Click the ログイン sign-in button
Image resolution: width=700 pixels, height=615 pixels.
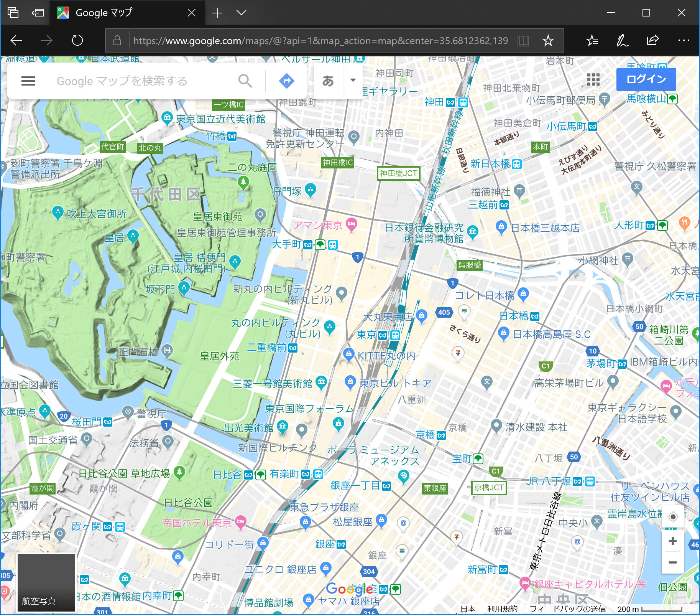(646, 79)
